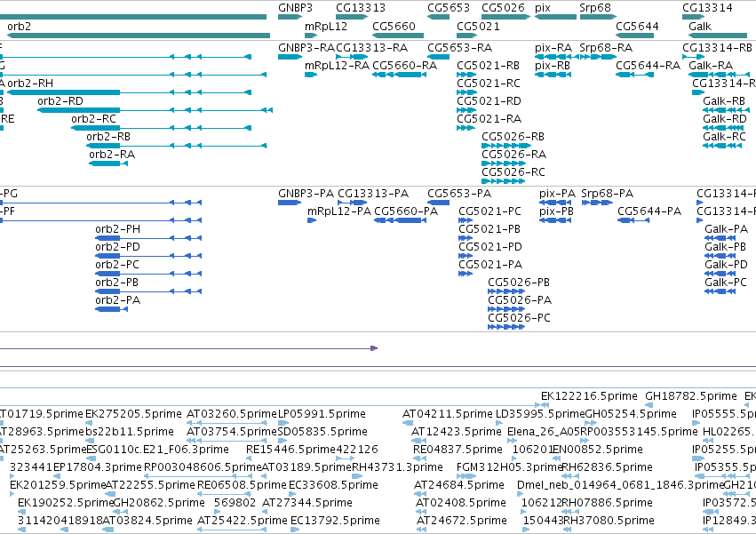Select the CG5021 gene label
Viewport: 756px width, 534px height.
478,26
